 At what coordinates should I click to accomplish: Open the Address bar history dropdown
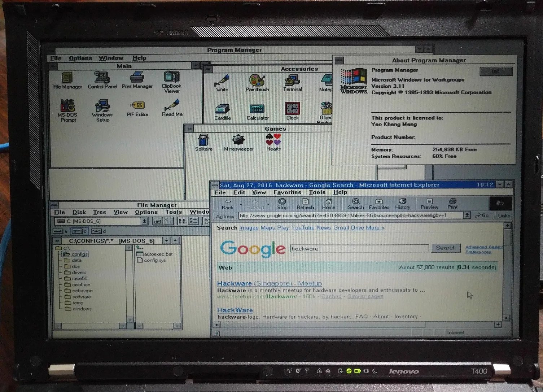click(x=467, y=215)
